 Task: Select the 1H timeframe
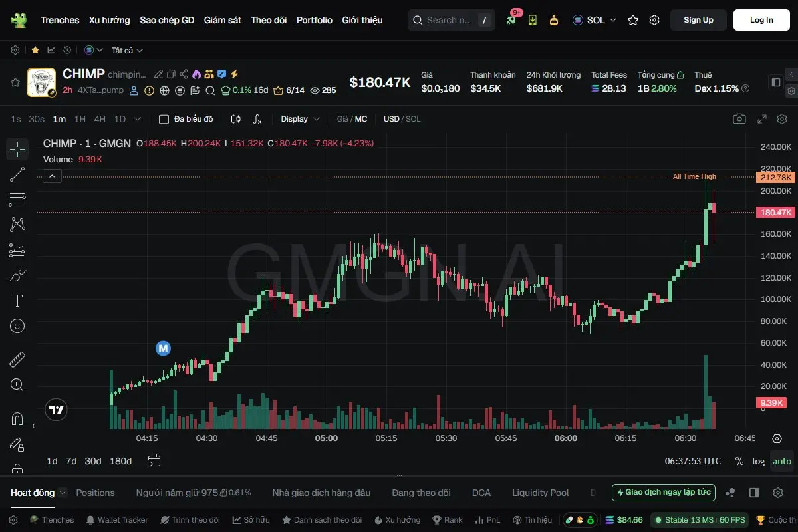[x=80, y=119]
